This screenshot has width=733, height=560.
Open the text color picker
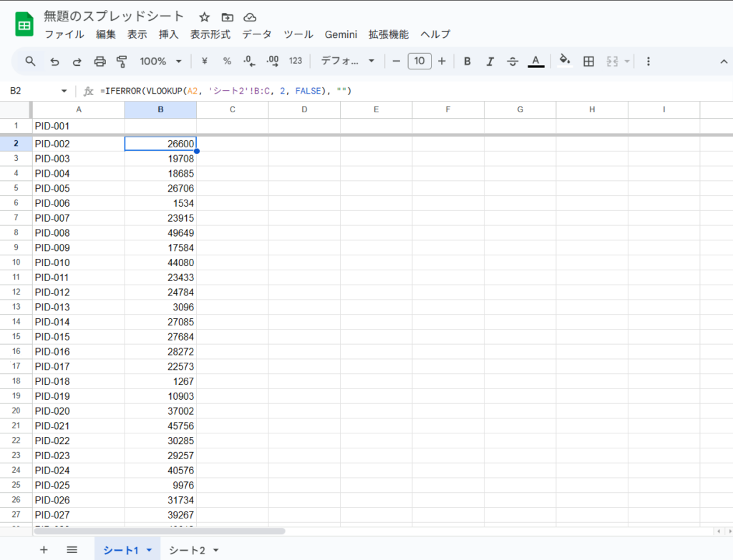pyautogui.click(x=535, y=62)
